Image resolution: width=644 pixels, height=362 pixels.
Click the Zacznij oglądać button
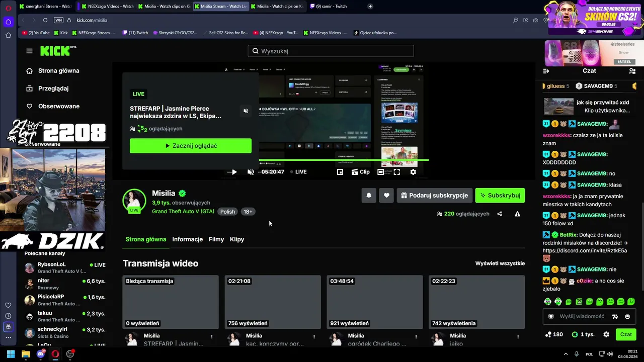point(191,146)
